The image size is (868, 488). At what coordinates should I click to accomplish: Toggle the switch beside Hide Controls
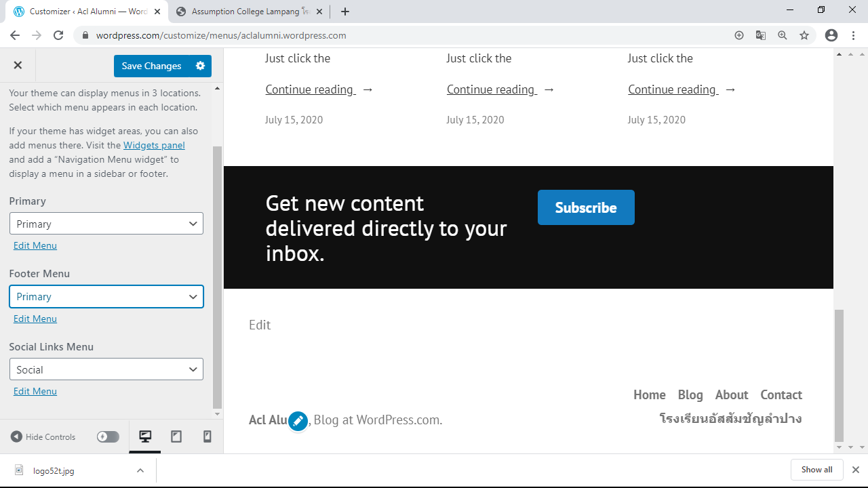108,436
